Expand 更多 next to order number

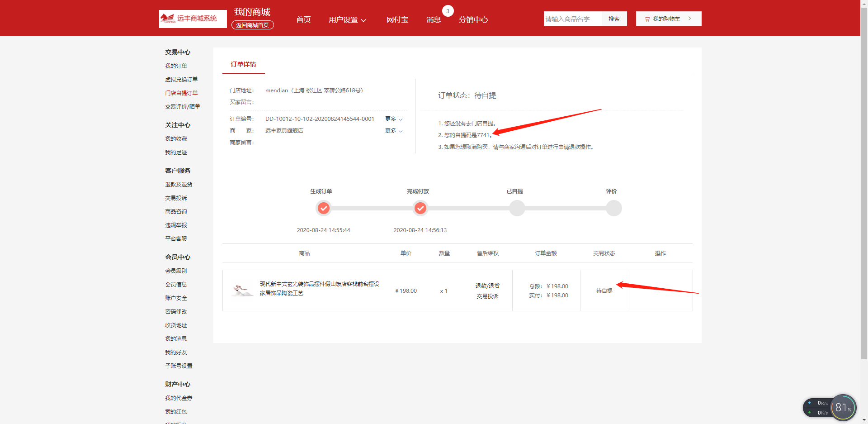(x=393, y=119)
